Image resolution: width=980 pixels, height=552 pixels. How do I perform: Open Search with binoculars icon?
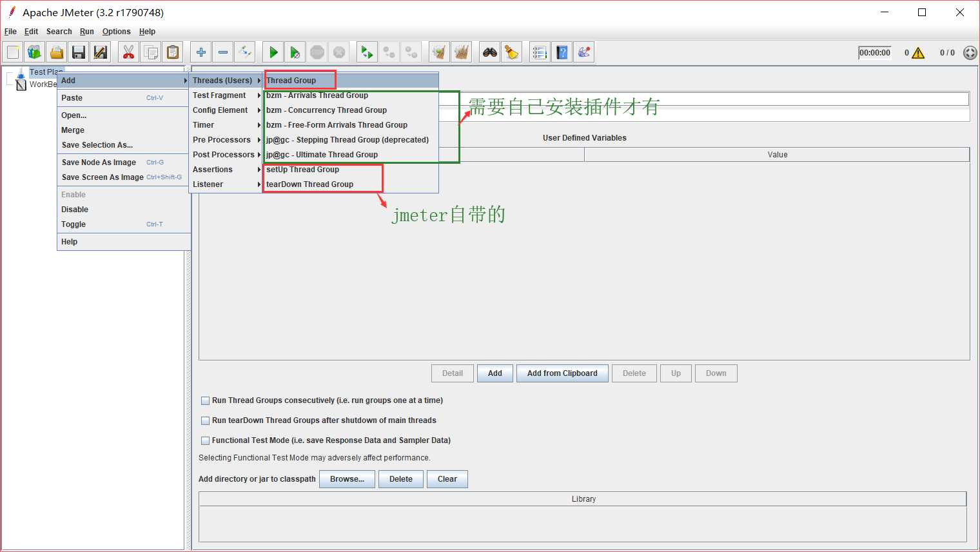click(490, 52)
